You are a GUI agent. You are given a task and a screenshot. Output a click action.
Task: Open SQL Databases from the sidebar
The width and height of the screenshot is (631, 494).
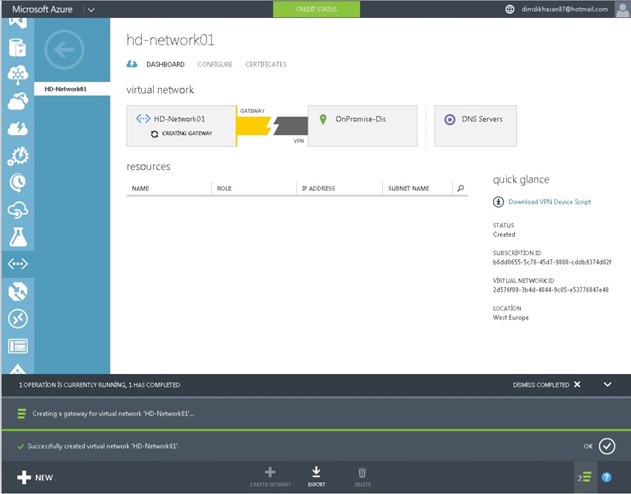tap(18, 47)
